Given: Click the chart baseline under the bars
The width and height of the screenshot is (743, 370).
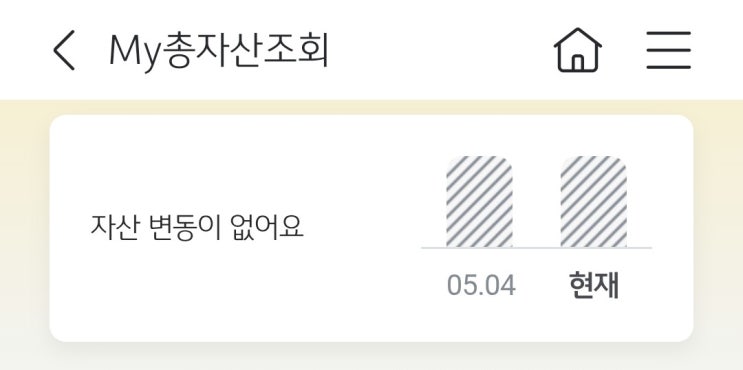Looking at the screenshot, I should click(536, 248).
